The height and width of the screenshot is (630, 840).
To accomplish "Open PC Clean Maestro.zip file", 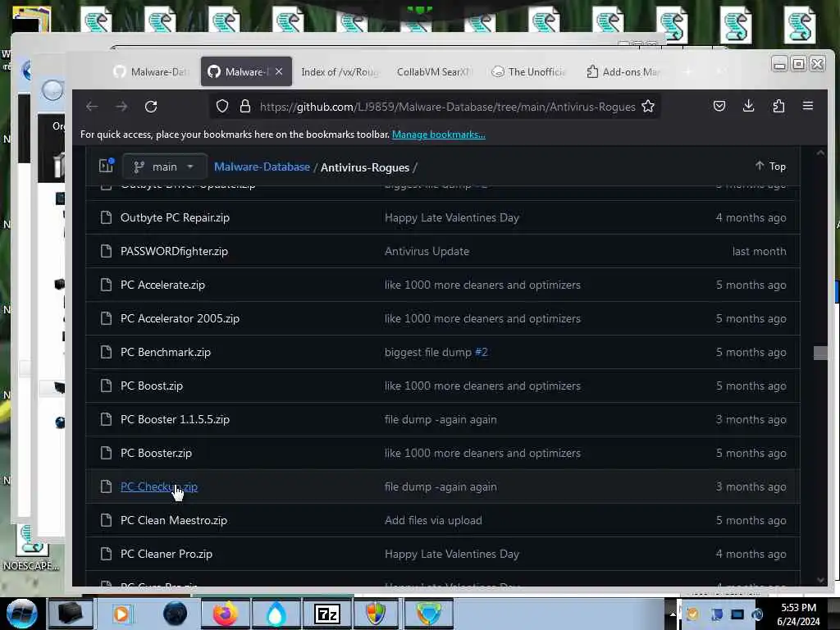I will point(174,520).
